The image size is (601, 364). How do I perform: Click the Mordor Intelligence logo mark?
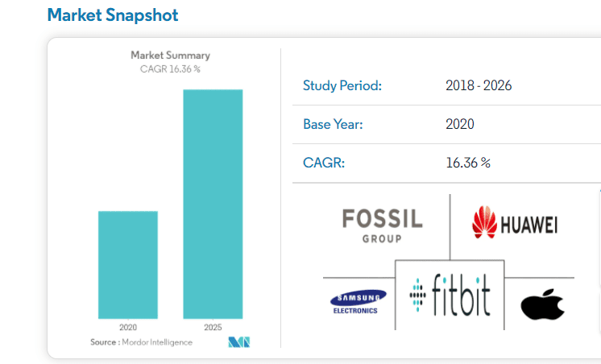(239, 341)
